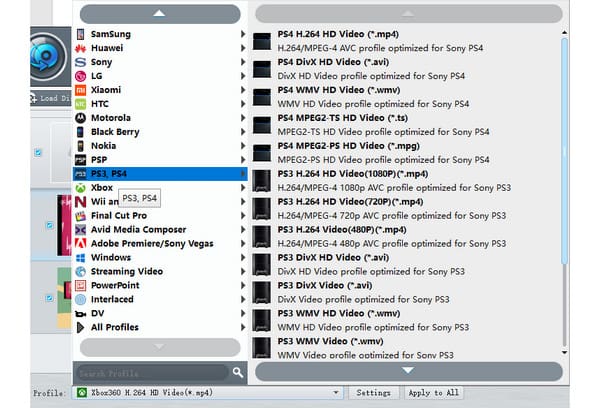Screen dimensions: 600x408
Task: Choose PS3 DivX HD Video (*.avi) profile
Action: point(406,264)
